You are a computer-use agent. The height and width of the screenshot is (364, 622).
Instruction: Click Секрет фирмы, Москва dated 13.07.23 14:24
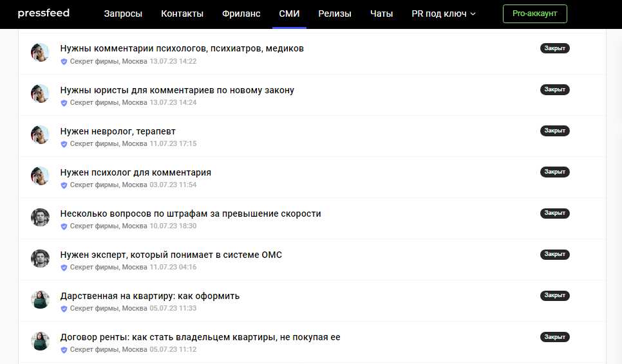click(108, 103)
